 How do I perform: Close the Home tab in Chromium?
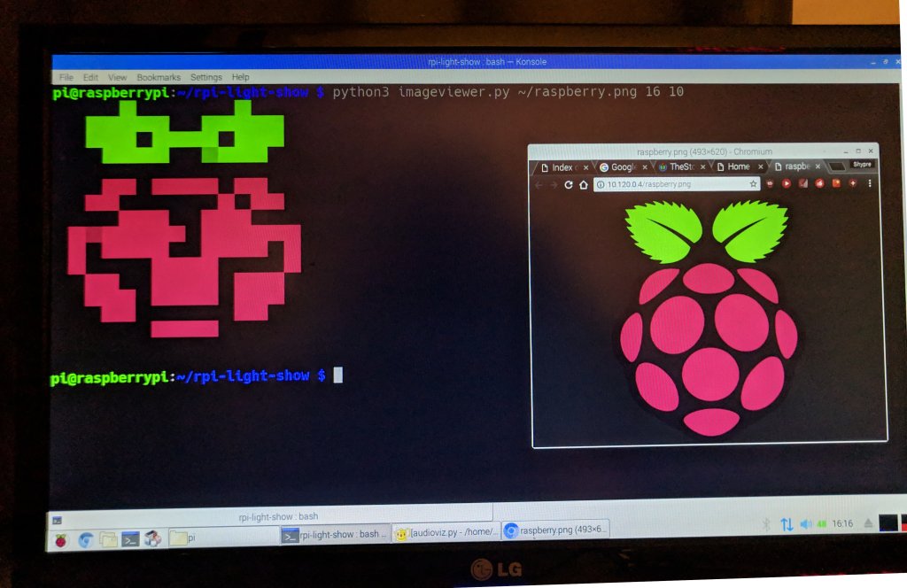[760, 166]
